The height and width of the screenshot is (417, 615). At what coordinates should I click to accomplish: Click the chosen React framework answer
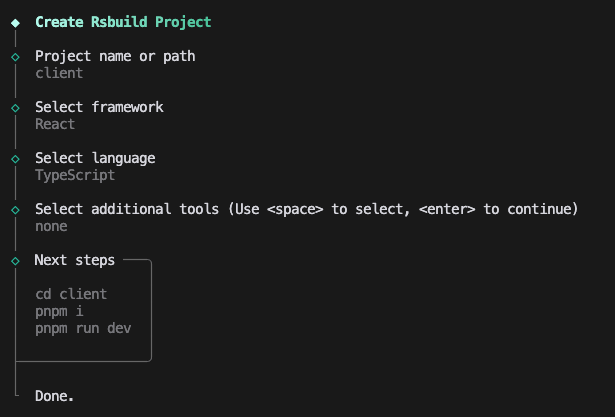coord(55,124)
